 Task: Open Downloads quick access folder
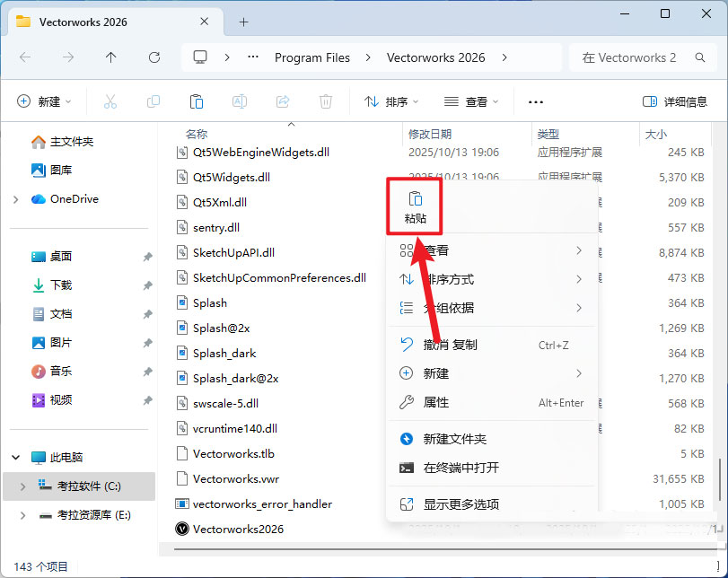51,285
